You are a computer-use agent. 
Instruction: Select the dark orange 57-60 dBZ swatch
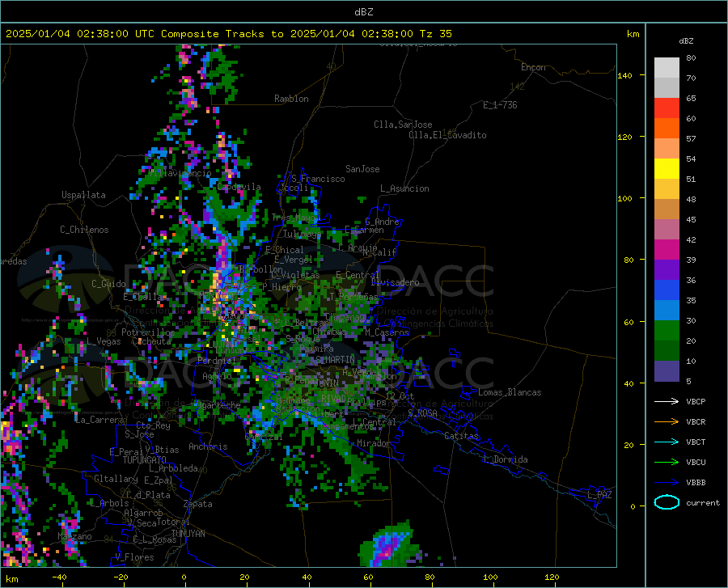(667, 129)
